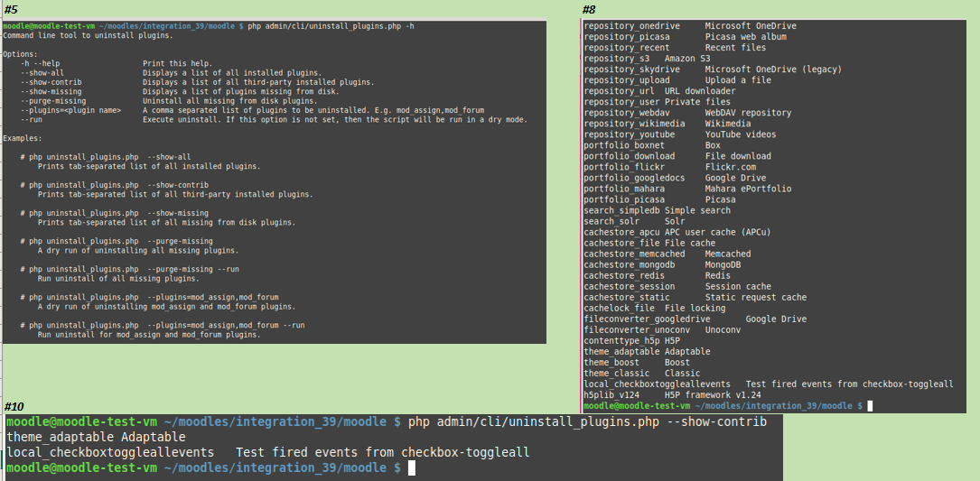The image size is (980, 481).
Task: Click 'Run uninstall for mod_assign and mod_forum plugins.' line
Action: tap(149, 335)
